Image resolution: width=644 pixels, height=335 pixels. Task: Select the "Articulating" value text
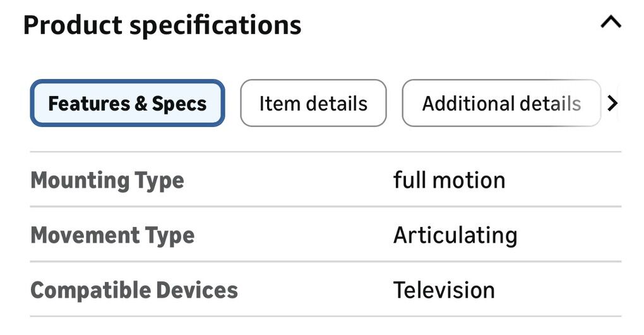pyautogui.click(x=455, y=236)
